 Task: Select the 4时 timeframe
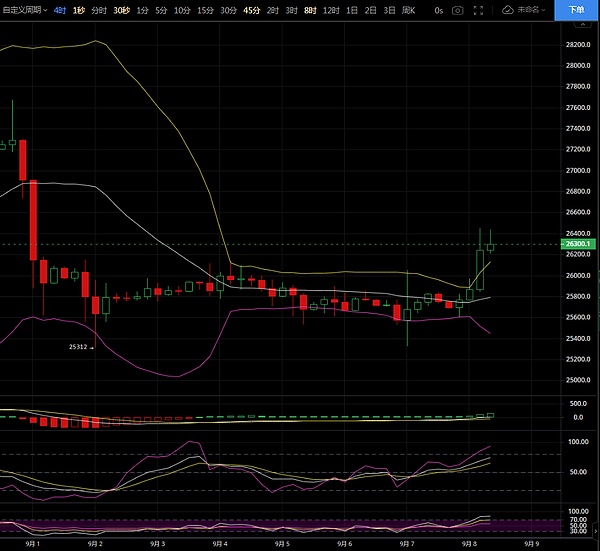pyautogui.click(x=60, y=10)
